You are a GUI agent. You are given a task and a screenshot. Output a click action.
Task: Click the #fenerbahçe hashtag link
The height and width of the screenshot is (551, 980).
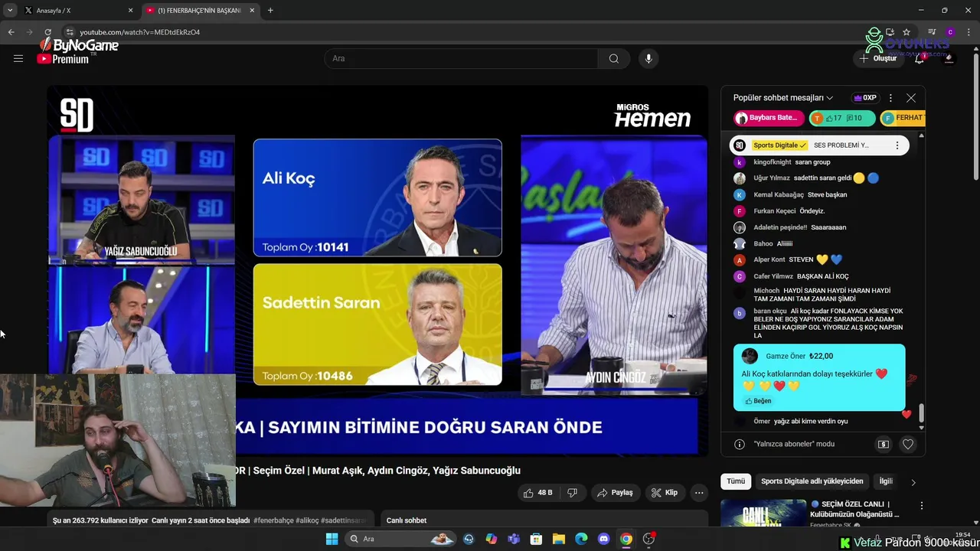273,520
